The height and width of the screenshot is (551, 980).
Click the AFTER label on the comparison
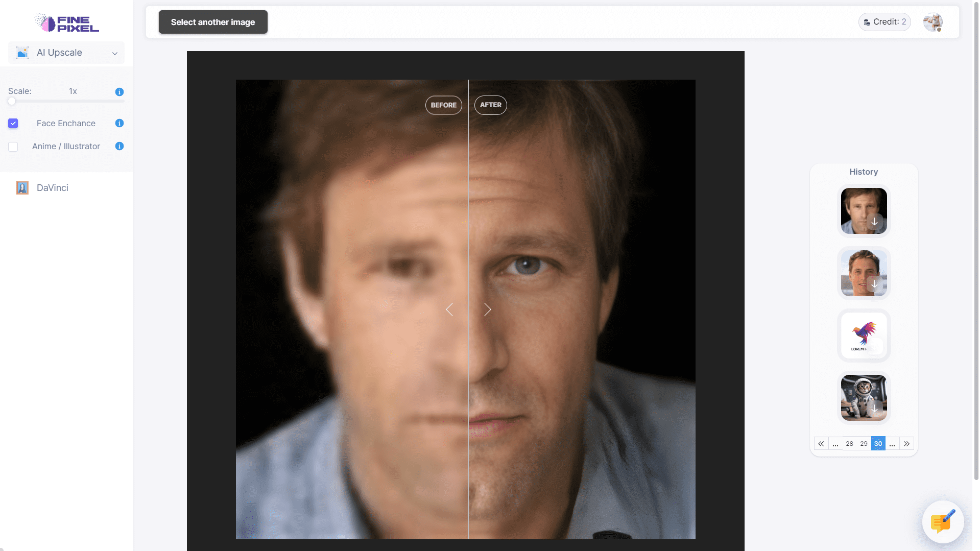point(490,105)
